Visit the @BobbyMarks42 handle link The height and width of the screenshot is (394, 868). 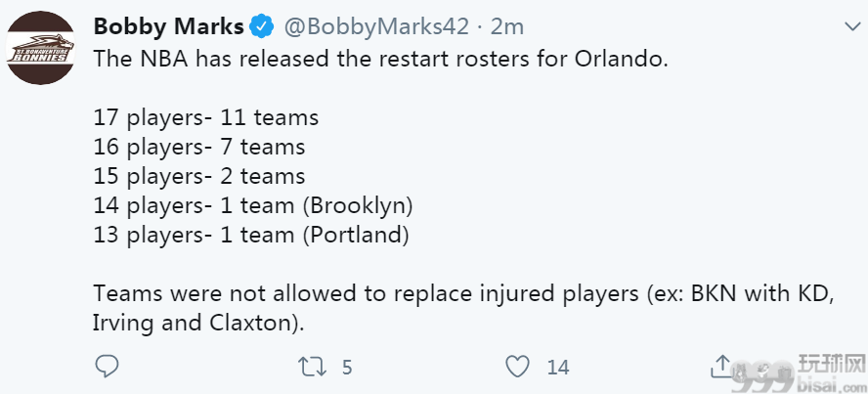tap(376, 26)
